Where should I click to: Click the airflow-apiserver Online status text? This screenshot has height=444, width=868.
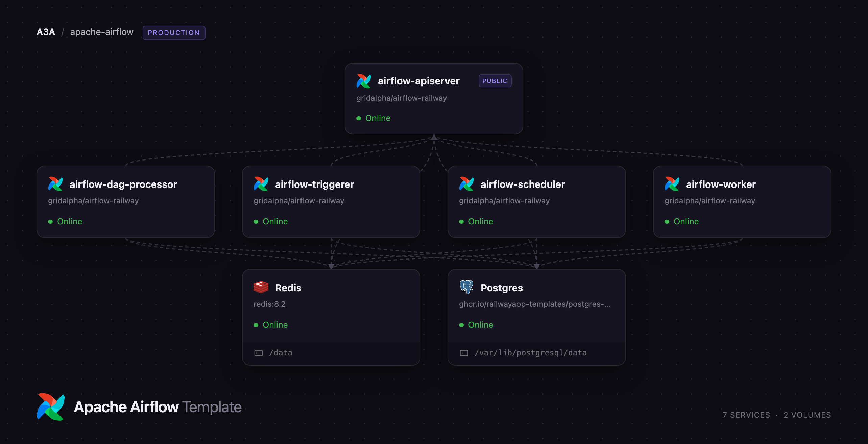378,118
